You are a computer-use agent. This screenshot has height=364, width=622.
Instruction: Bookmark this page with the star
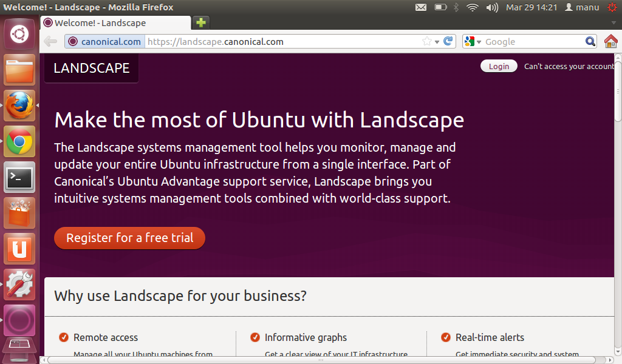[x=428, y=41]
